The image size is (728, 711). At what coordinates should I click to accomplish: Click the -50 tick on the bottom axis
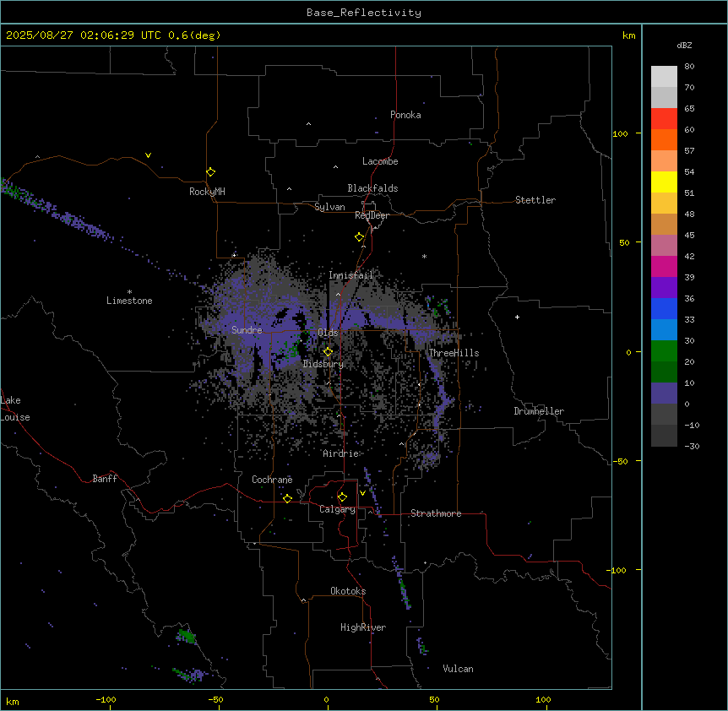coord(216,699)
